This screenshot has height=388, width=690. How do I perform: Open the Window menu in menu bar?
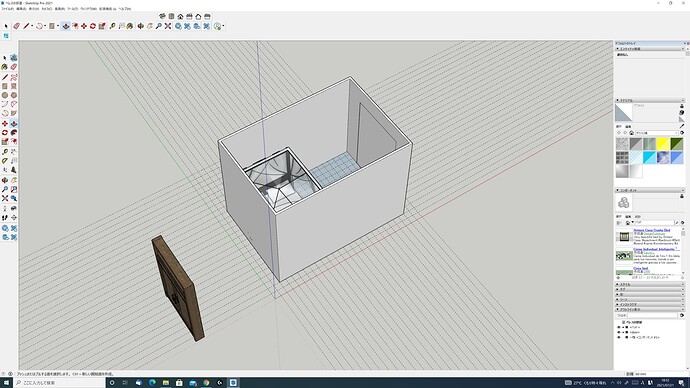(x=89, y=9)
